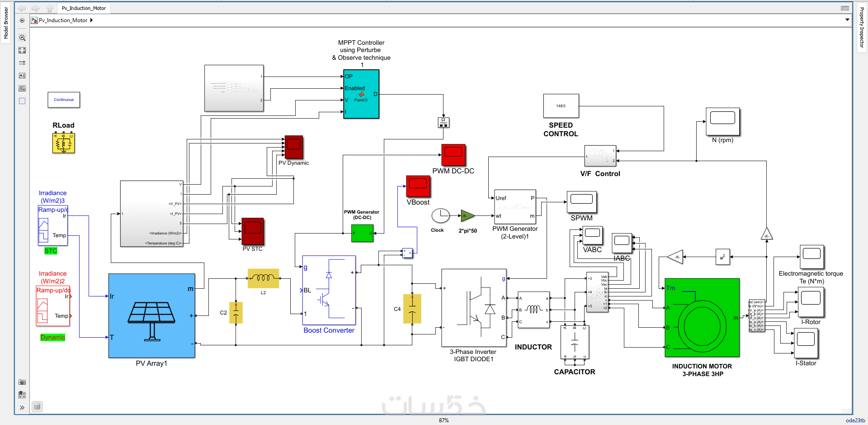The height and width of the screenshot is (425, 868).
Task: Select the CAPACITOR three-phase block
Action: point(575,342)
